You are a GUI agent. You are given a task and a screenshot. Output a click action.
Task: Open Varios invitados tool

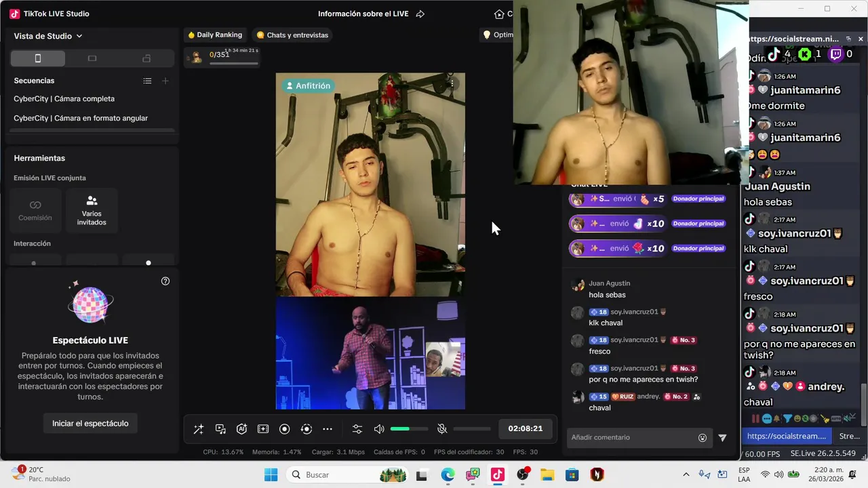[x=92, y=210]
